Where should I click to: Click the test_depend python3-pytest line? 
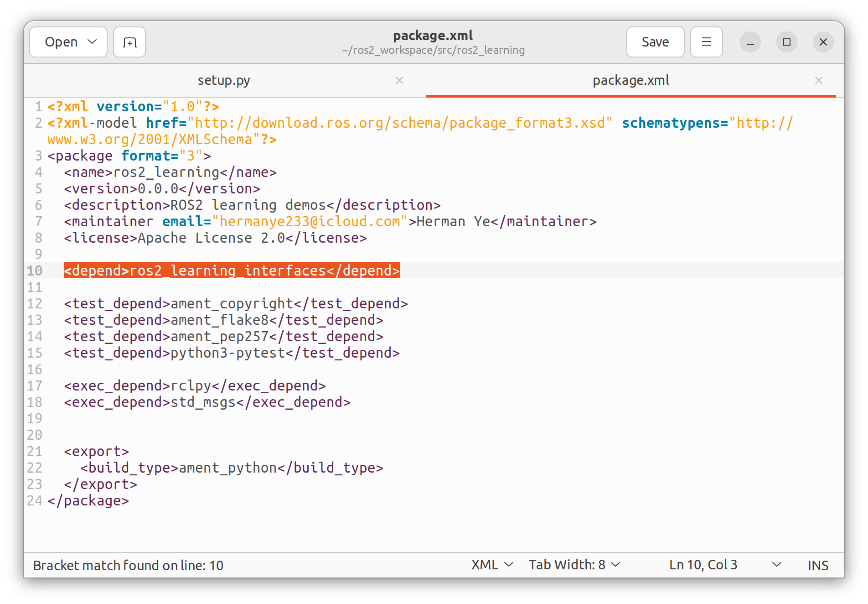(x=232, y=353)
